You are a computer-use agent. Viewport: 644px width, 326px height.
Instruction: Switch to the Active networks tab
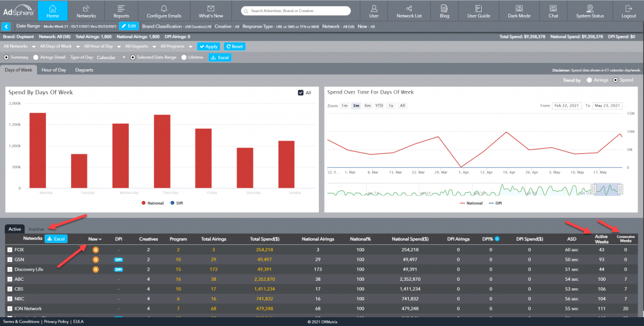point(15,229)
